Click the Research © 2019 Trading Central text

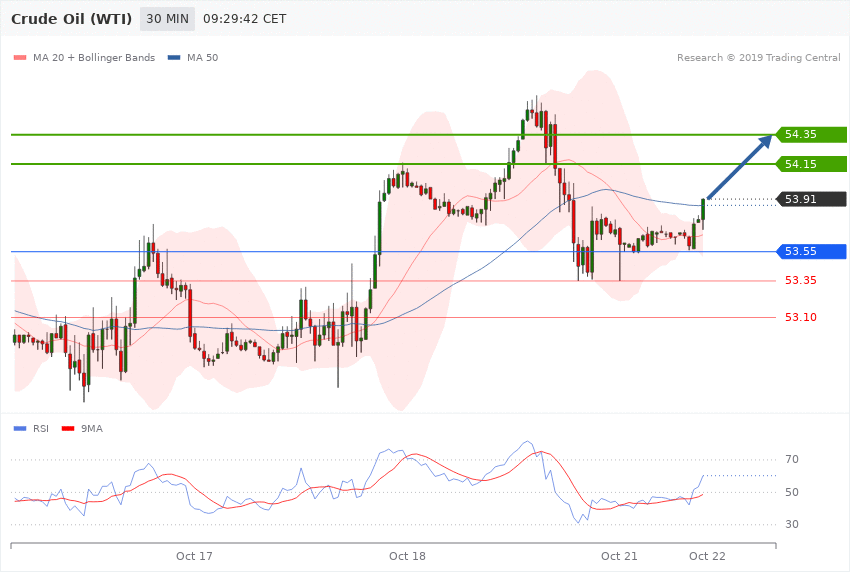point(758,58)
